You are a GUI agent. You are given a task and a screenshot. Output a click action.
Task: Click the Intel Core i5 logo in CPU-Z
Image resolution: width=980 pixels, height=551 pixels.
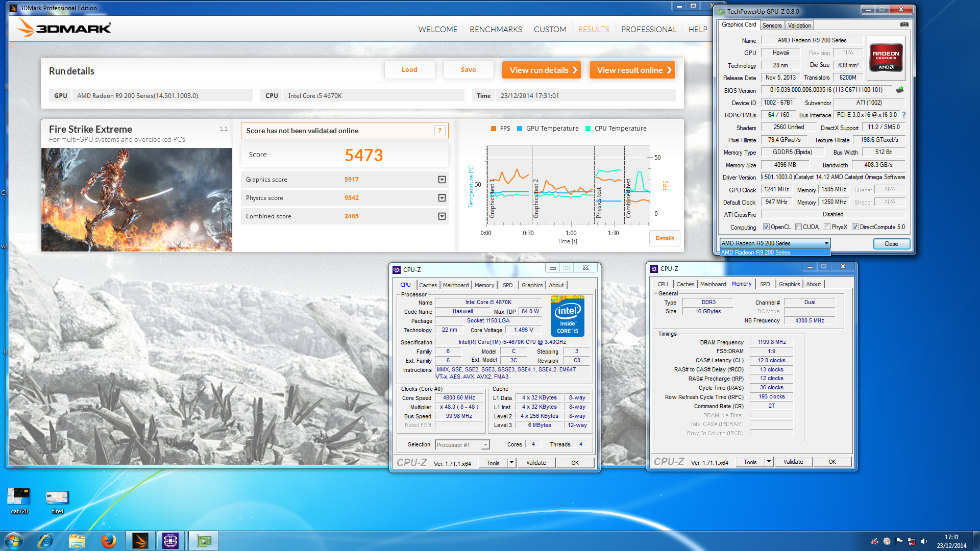pyautogui.click(x=568, y=315)
